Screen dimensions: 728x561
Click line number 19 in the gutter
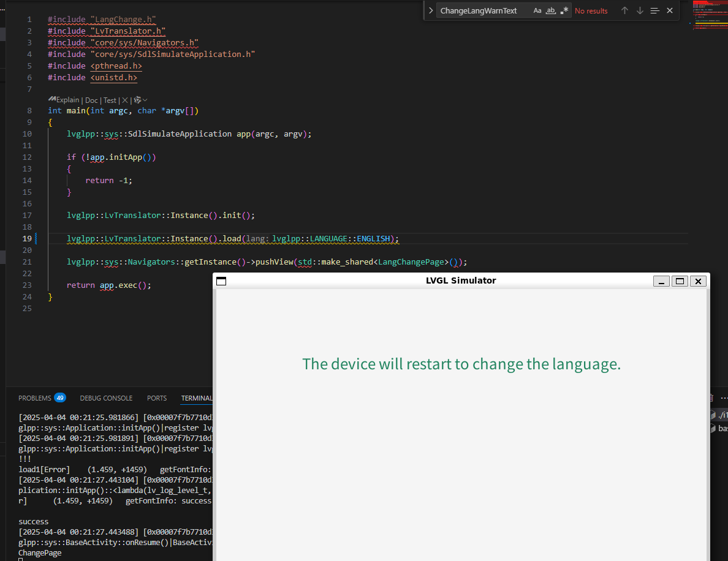pos(28,238)
